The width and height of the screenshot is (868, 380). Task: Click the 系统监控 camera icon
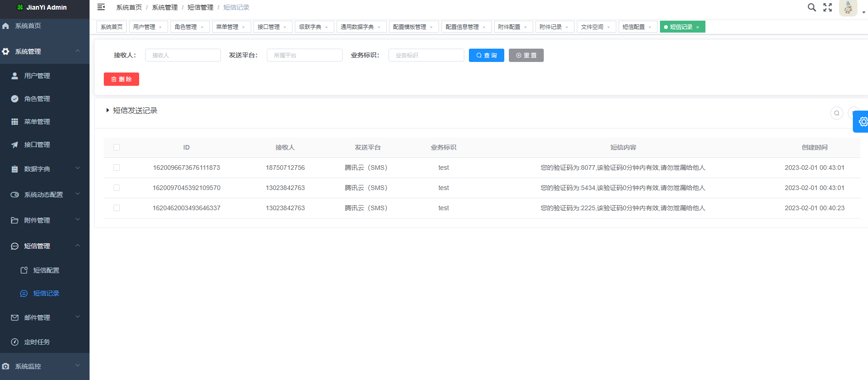[6, 366]
